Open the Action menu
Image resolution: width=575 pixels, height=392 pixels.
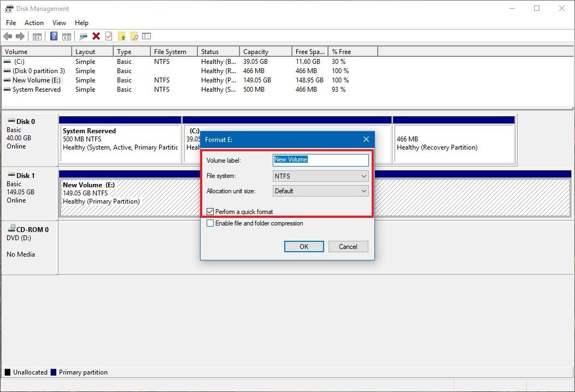coord(34,23)
